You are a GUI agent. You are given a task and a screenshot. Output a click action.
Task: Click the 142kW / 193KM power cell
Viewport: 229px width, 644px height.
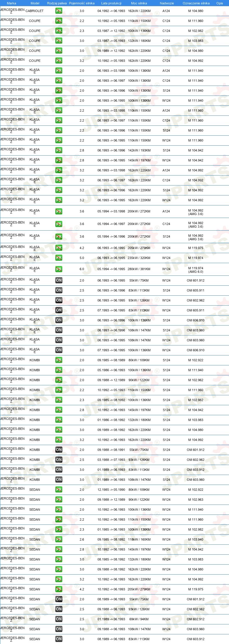(139, 150)
